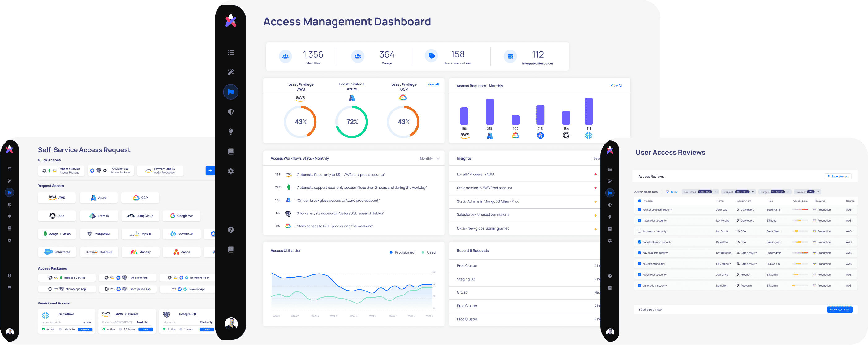Select the Snowflake tile under Request Access
Image resolution: width=868 pixels, height=345 pixels.
pyautogui.click(x=182, y=234)
